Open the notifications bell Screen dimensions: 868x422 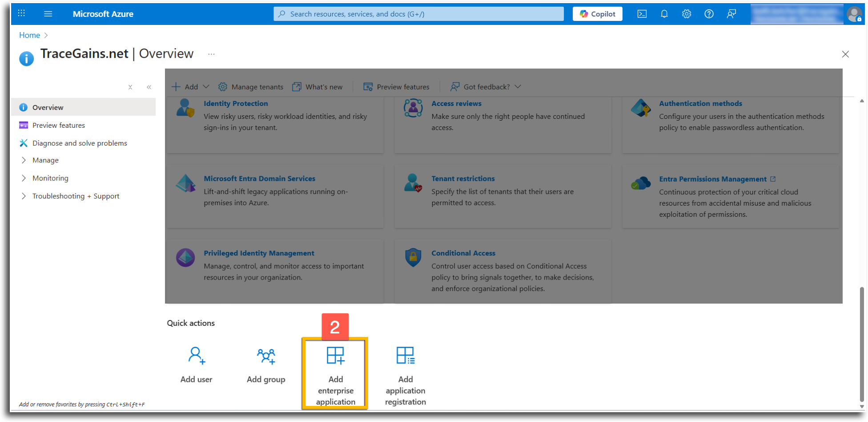(x=664, y=14)
